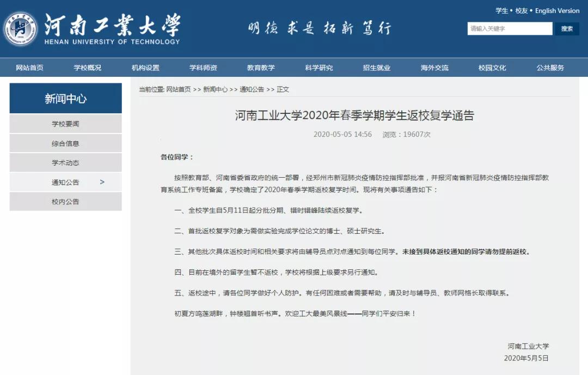Click 通知公告 in the breadcrumb
Viewport: 588px width, 375px height.
(x=252, y=89)
